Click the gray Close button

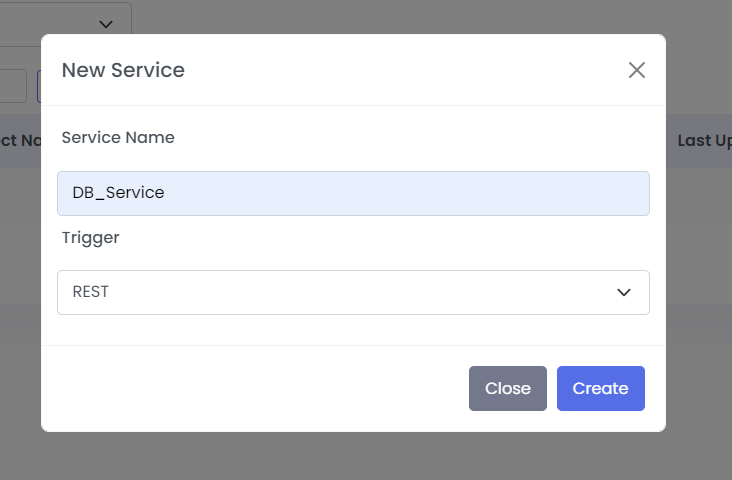coord(508,388)
